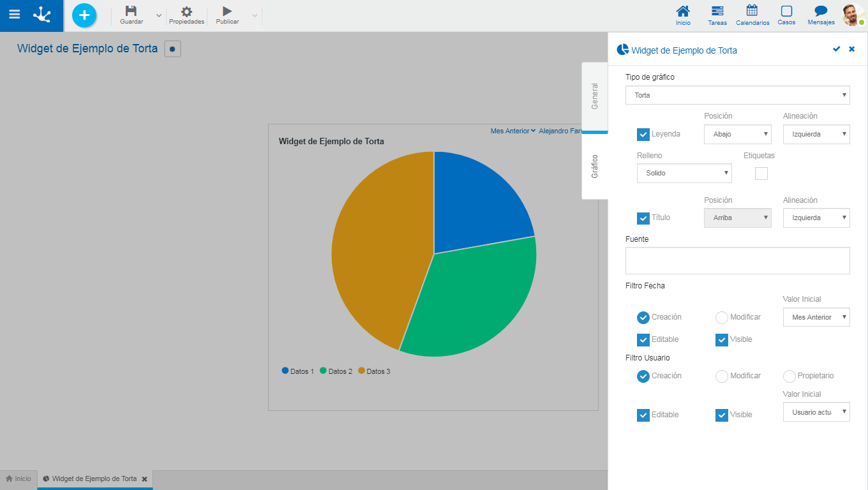
Task: Open the Tipo de gráfico dropdown
Action: pos(738,95)
